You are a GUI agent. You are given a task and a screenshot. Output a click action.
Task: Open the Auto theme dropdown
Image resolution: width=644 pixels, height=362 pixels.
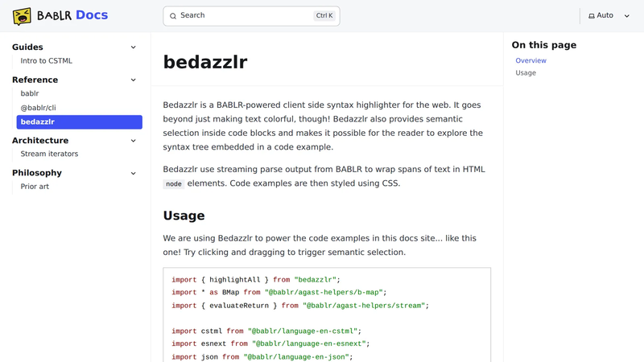click(x=609, y=15)
